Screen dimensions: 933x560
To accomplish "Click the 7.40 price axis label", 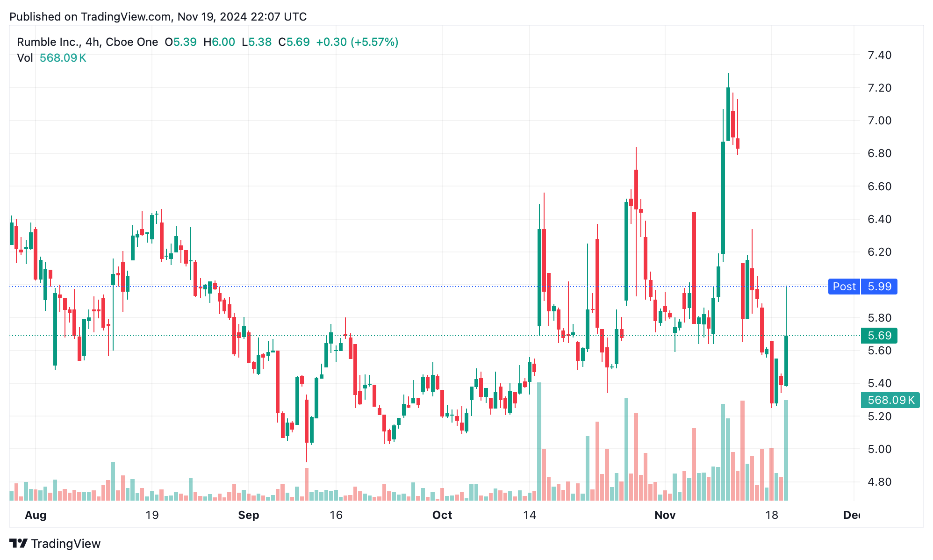I will (880, 55).
